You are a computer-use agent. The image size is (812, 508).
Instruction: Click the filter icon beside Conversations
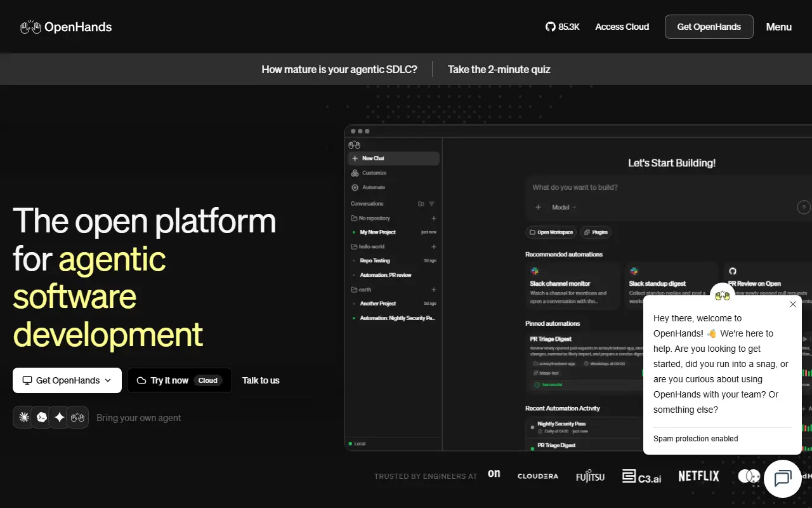click(431, 204)
